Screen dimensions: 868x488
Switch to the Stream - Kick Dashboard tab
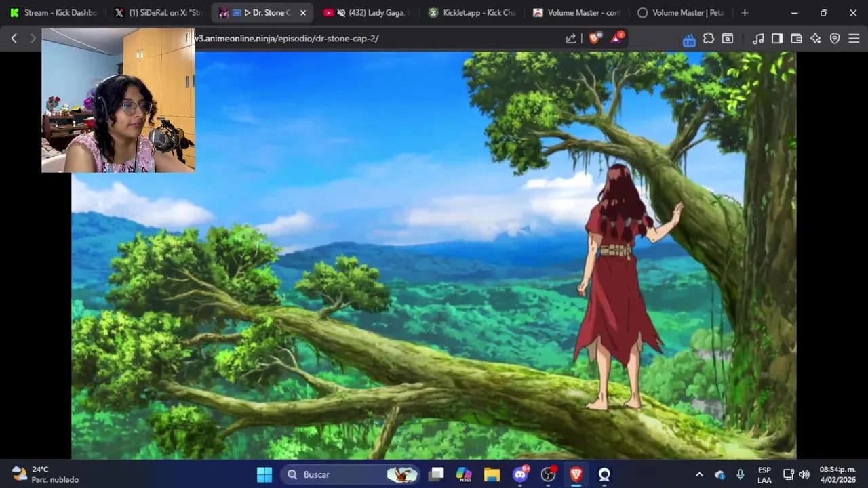coord(54,13)
